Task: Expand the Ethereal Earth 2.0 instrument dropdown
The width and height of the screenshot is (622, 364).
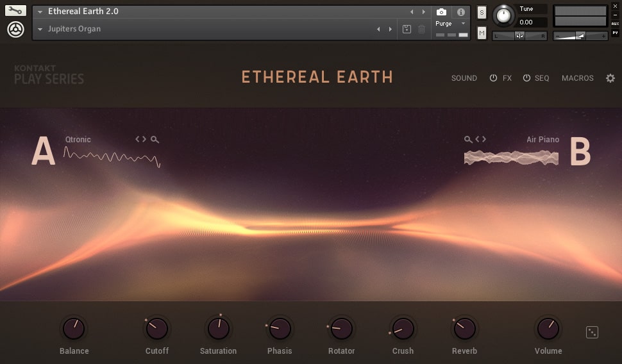Action: [x=40, y=12]
